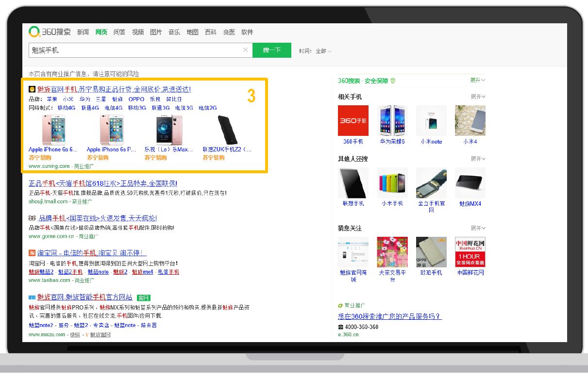
Task: Click the 魅蓝2手机 sub-link under Taobao
Action: tap(70, 272)
